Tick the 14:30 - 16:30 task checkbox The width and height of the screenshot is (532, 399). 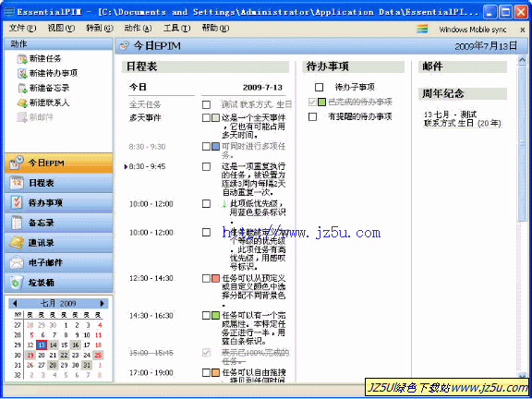point(206,316)
